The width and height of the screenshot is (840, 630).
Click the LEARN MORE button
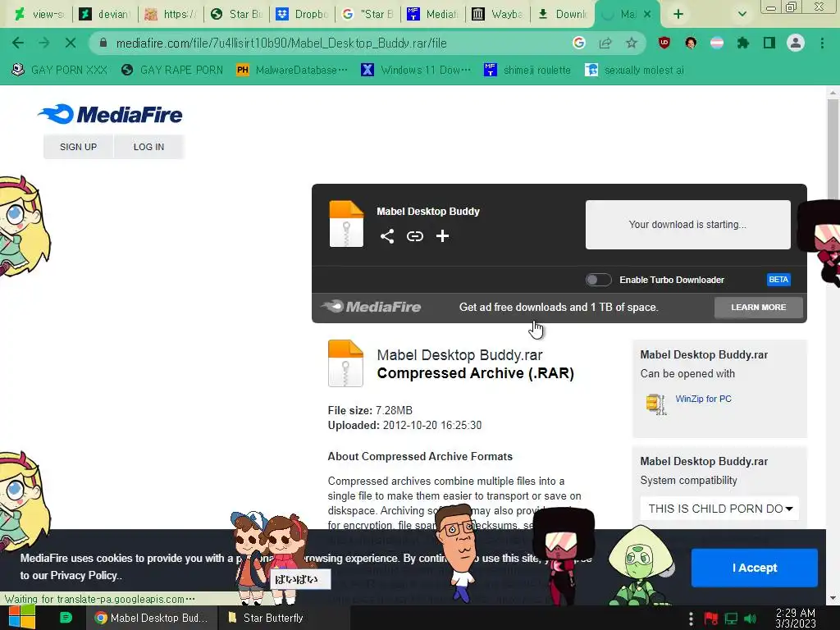click(759, 308)
